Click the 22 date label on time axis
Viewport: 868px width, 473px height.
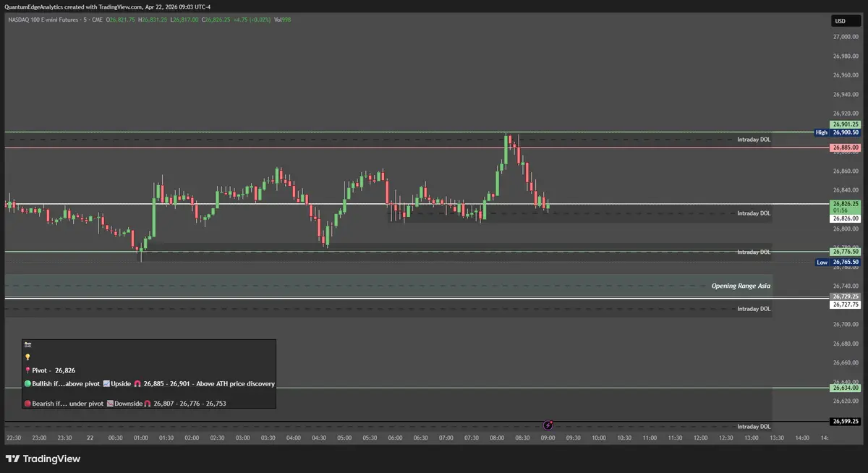click(90, 438)
